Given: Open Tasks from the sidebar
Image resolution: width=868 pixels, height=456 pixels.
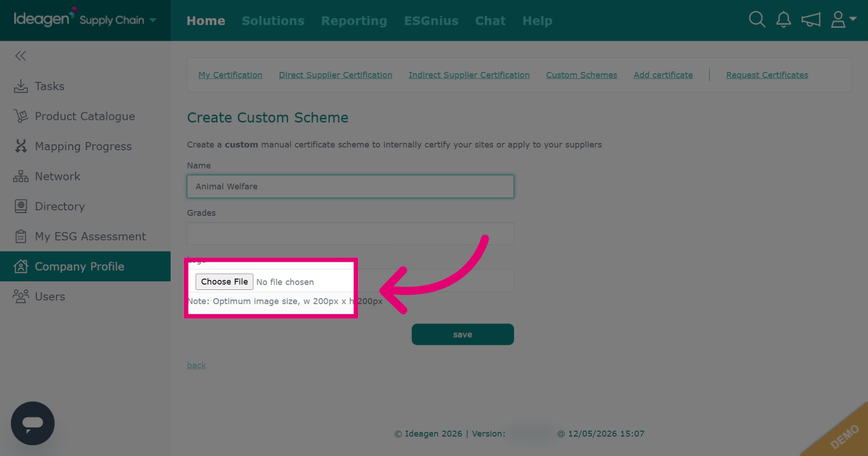Looking at the screenshot, I should (x=85, y=86).
